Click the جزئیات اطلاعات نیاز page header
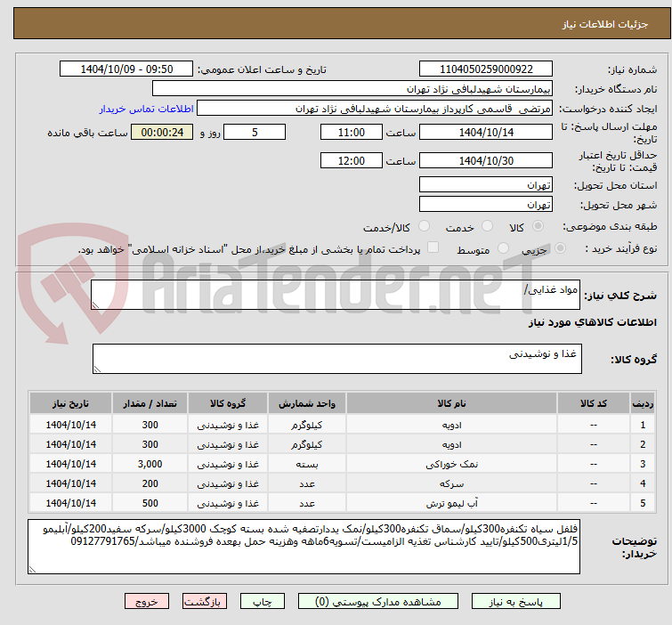Screen dimensions: 672x625 pyautogui.click(x=604, y=24)
